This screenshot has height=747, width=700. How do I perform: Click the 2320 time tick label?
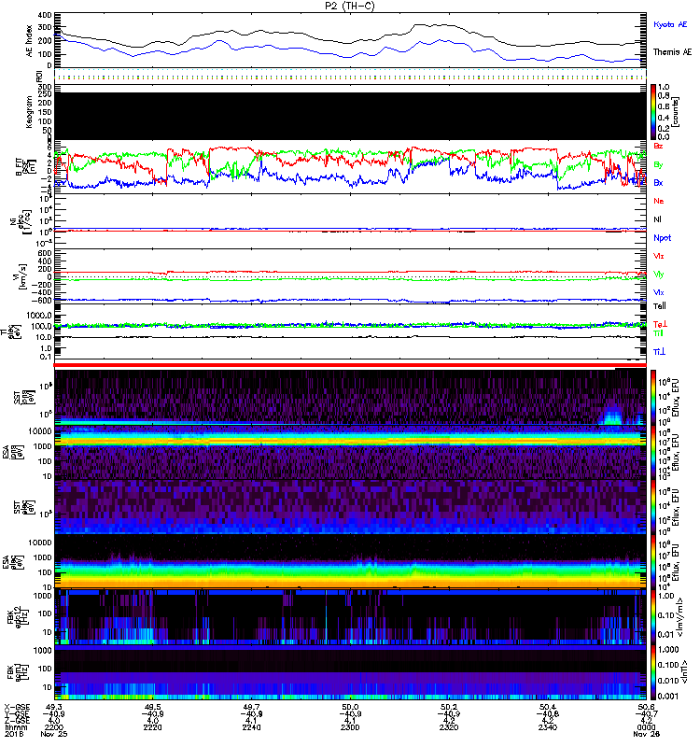tap(449, 727)
